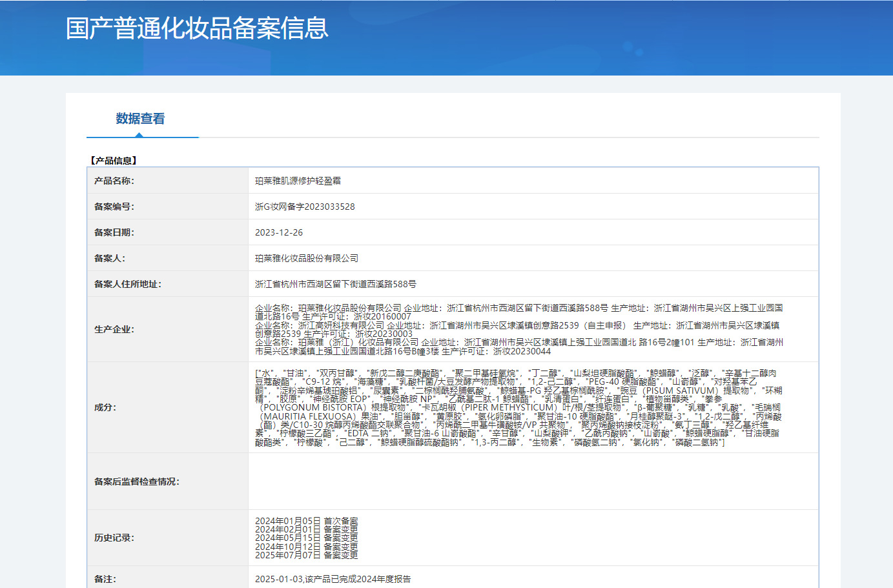Select the address 浙江省杭州市西湖区留下街道西溪路588号
This screenshot has width=893, height=588.
336,284
